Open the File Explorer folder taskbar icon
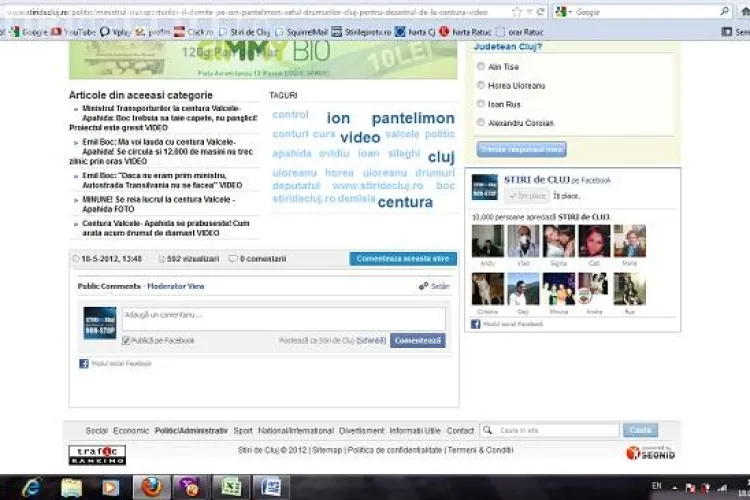The width and height of the screenshot is (750, 500). pos(71,488)
